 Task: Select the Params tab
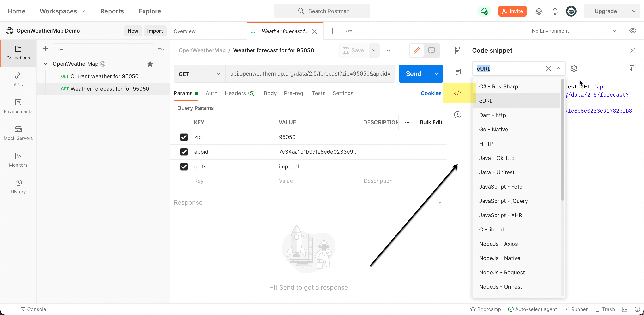click(186, 93)
